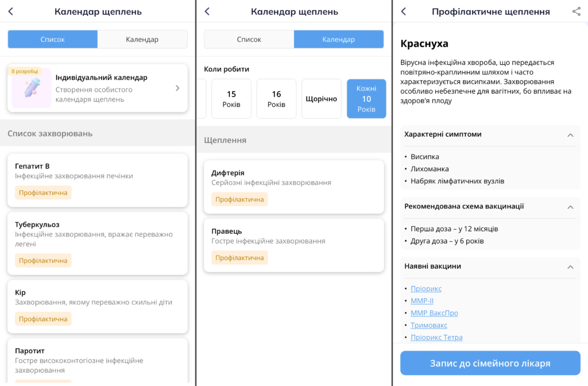
Task: Open the MMP ВаксПро vaccine link
Action: [x=434, y=312]
